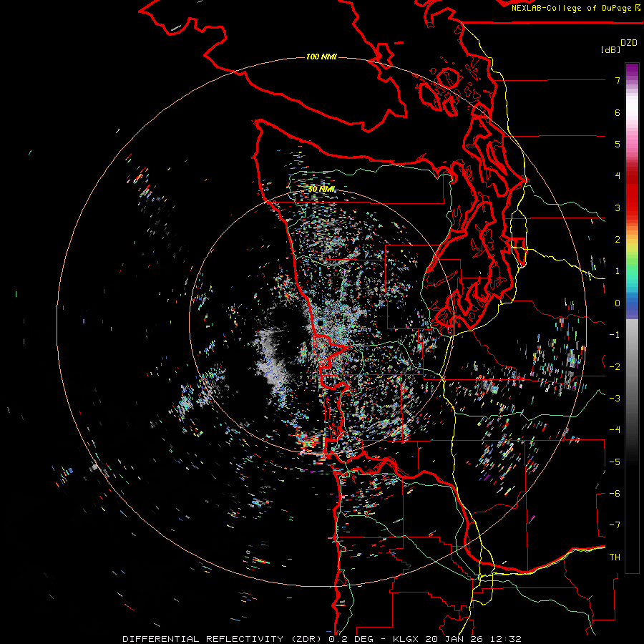Click the 12:32 timestamp
644x644 pixels.
(x=504, y=639)
